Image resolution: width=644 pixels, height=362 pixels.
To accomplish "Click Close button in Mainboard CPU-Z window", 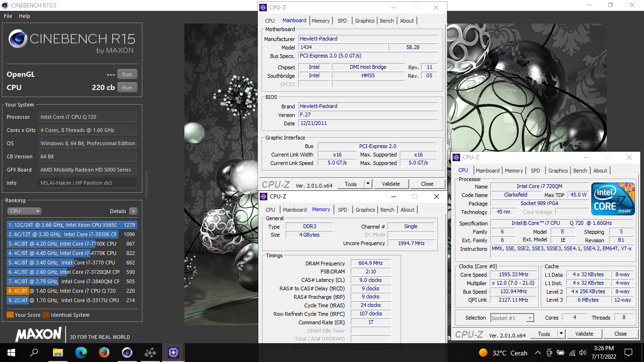I will (x=427, y=184).
